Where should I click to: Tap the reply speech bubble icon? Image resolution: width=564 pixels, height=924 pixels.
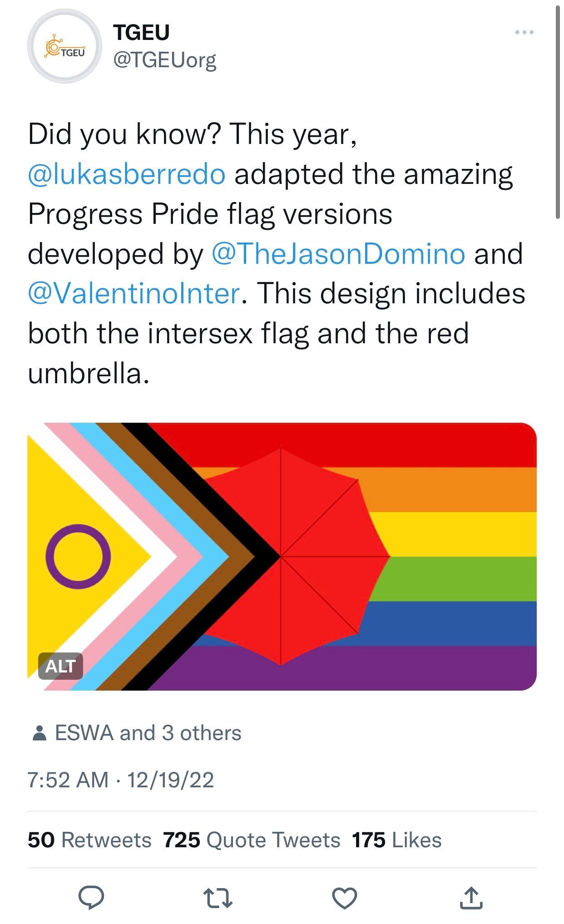pyautogui.click(x=91, y=897)
